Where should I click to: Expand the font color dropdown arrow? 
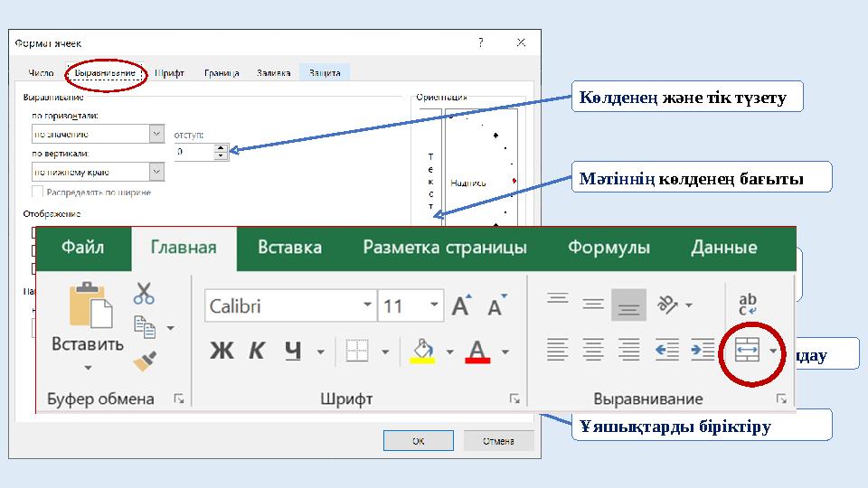click(x=505, y=352)
